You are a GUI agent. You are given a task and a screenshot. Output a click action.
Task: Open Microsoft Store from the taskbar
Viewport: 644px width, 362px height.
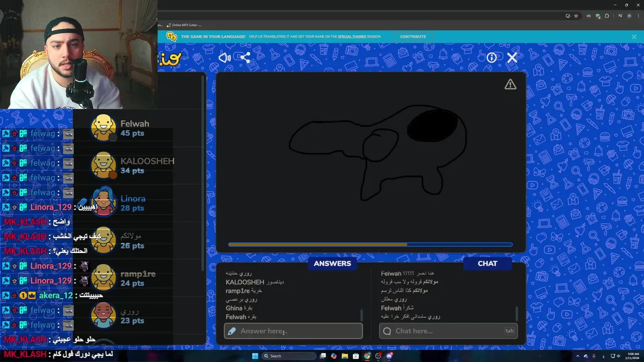click(356, 356)
